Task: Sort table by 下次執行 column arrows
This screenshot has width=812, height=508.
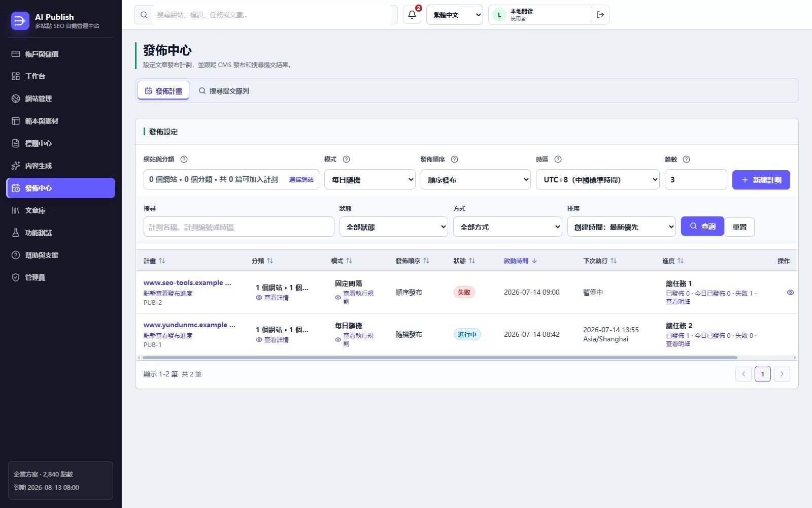Action: point(614,261)
